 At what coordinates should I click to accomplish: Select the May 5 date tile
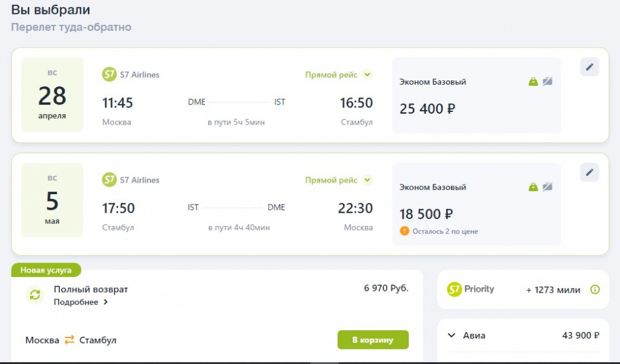52,200
